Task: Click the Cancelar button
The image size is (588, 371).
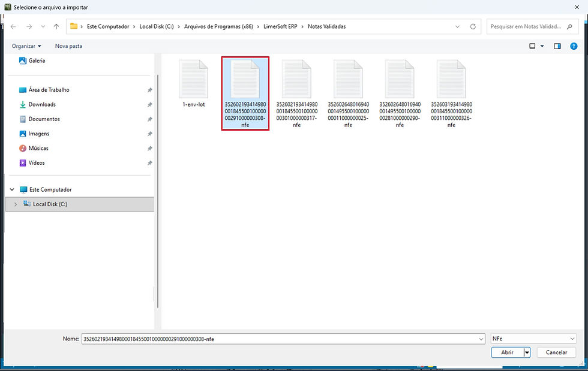Action: click(x=557, y=352)
